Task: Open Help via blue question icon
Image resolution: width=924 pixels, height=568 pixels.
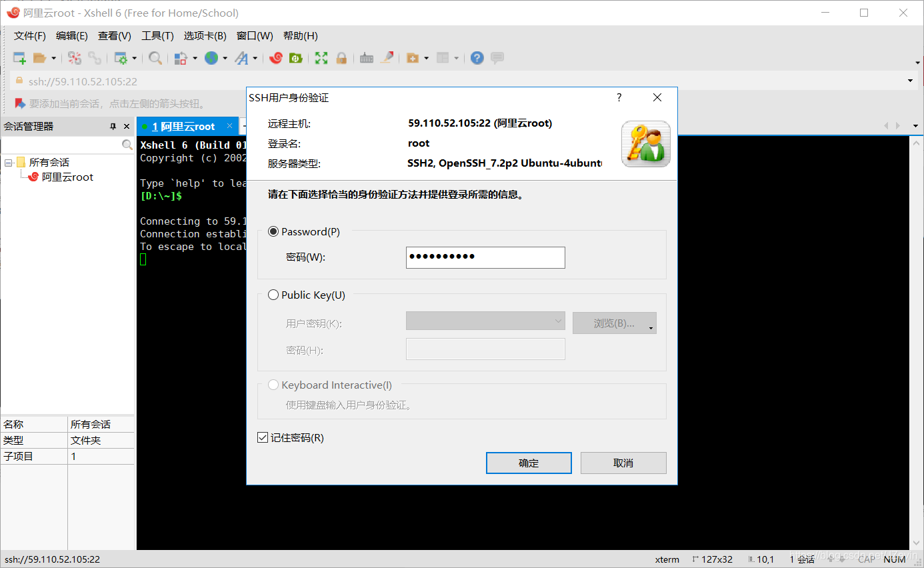Action: 477,58
